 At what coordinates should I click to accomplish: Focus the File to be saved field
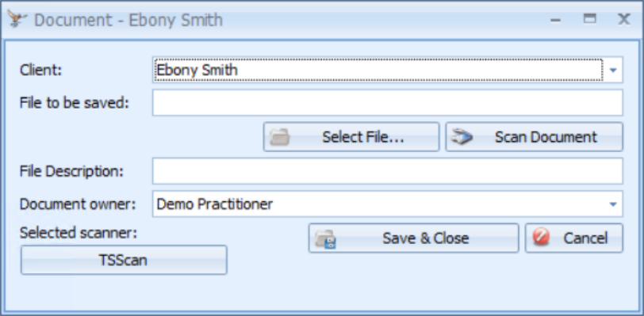(387, 103)
